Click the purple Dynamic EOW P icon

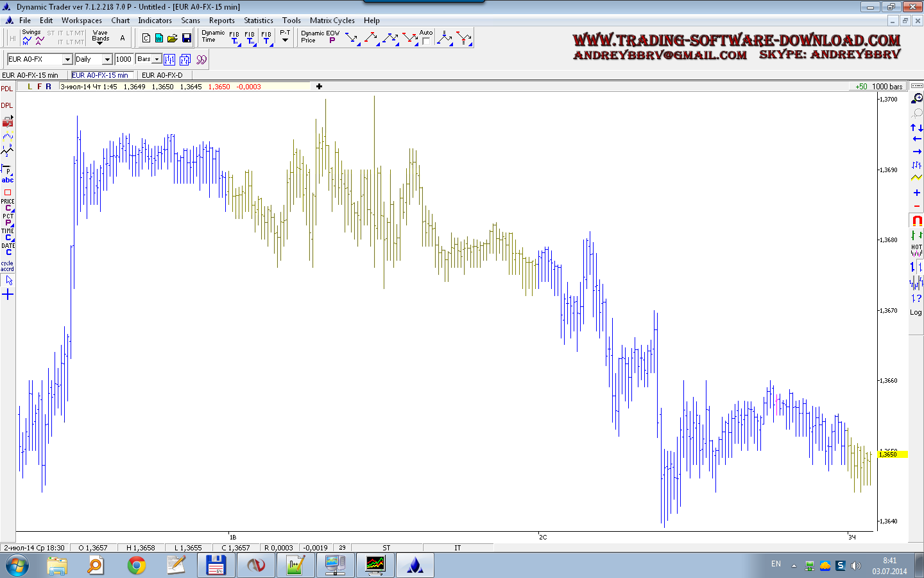[x=332, y=40]
